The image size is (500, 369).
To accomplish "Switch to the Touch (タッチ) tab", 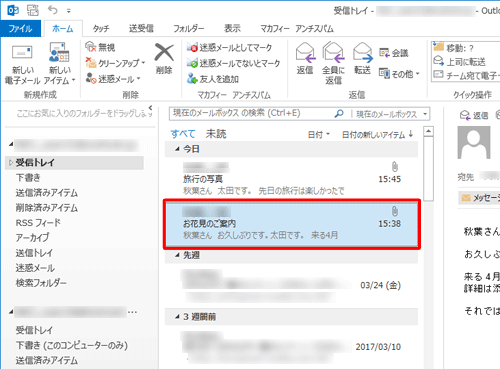I will pyautogui.click(x=101, y=29).
